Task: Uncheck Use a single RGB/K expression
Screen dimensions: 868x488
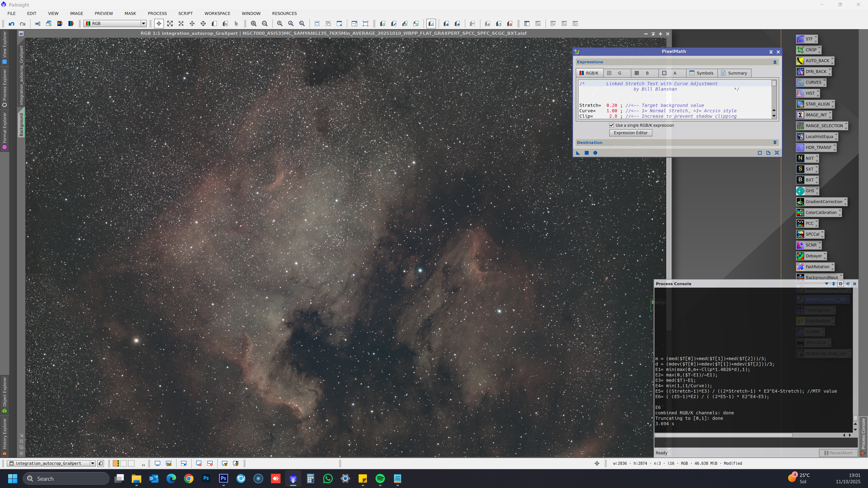Action: tap(611, 125)
